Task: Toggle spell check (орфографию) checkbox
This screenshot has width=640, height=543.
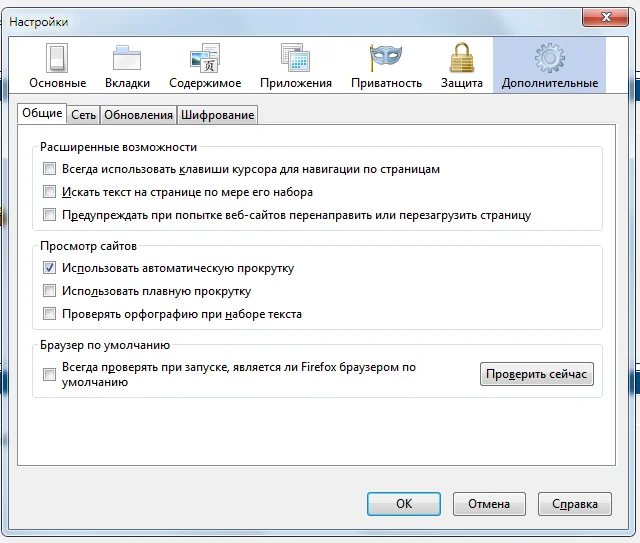Action: coord(50,314)
